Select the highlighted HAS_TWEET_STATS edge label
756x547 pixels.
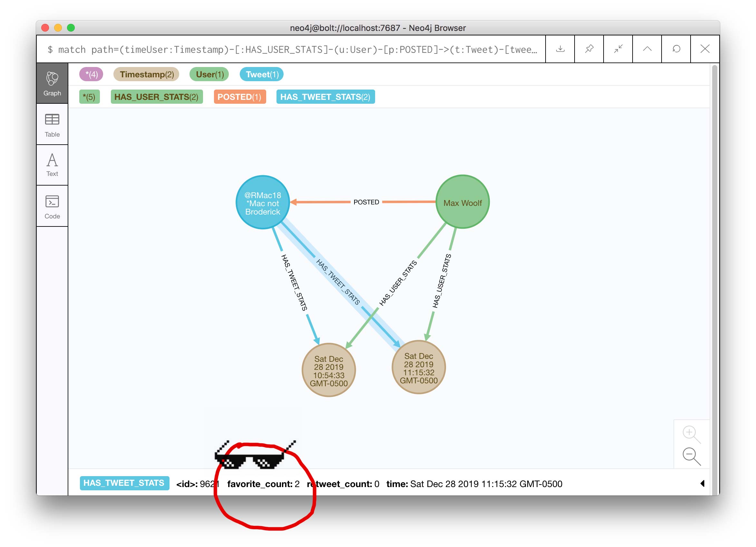click(x=338, y=283)
